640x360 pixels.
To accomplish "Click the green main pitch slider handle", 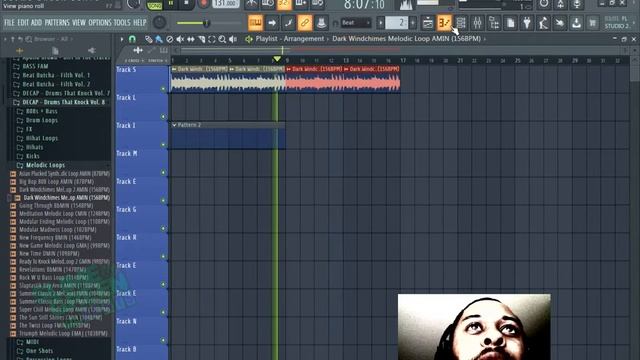I will click(207, 23).
